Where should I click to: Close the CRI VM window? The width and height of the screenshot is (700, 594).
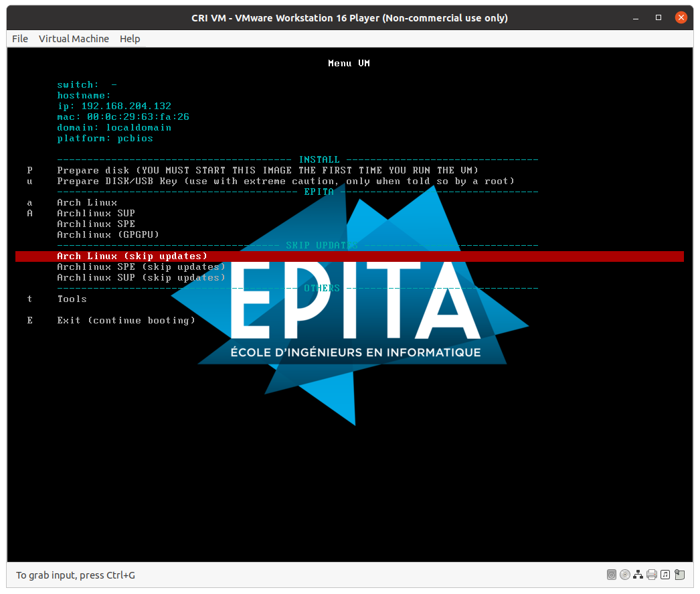(681, 17)
